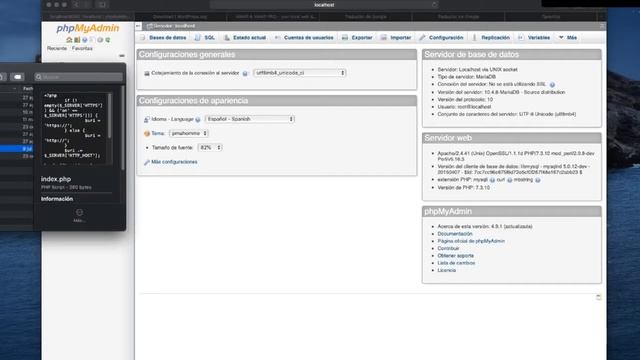Click the Fecha column header in Finder
Screen dimensions: 640x360
[x=28, y=88]
